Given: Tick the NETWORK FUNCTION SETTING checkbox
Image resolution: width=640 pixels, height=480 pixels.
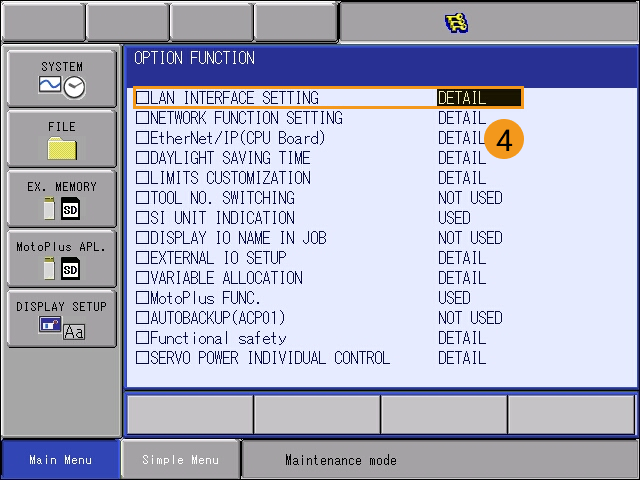Looking at the screenshot, I should tap(142, 118).
